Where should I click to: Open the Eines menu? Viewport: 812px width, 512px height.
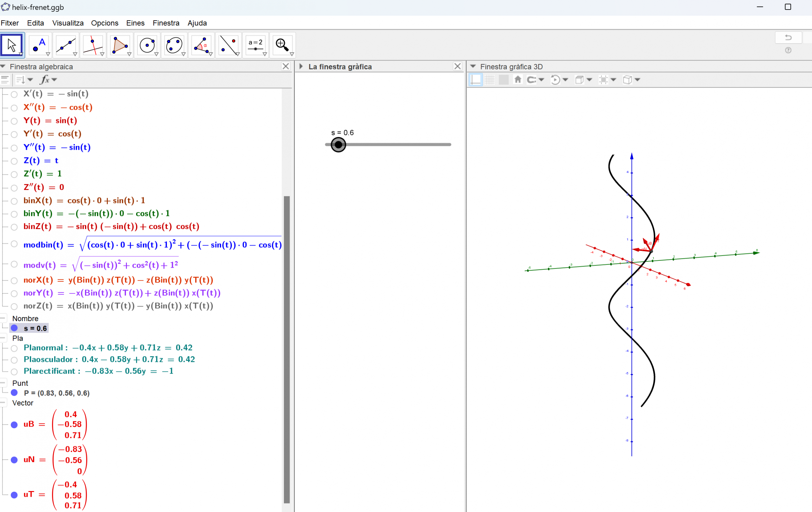click(x=135, y=23)
